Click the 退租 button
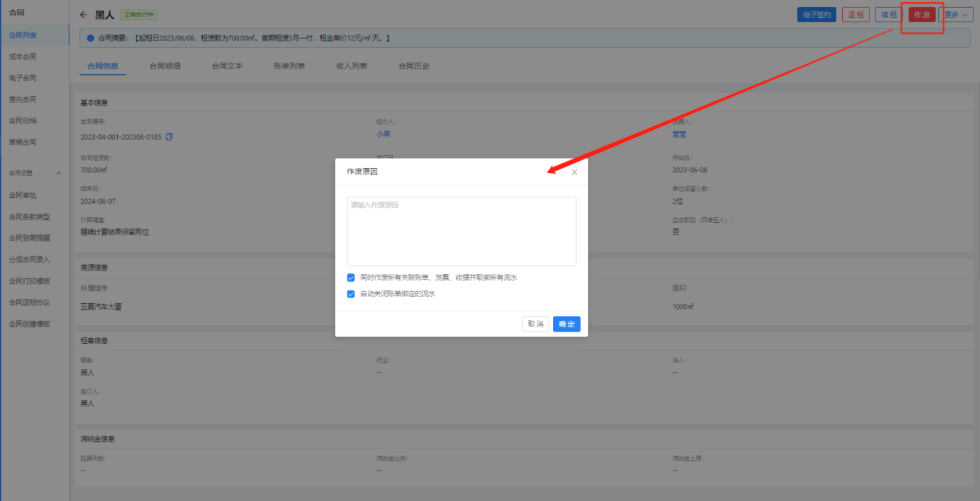980x501 pixels. 856,15
